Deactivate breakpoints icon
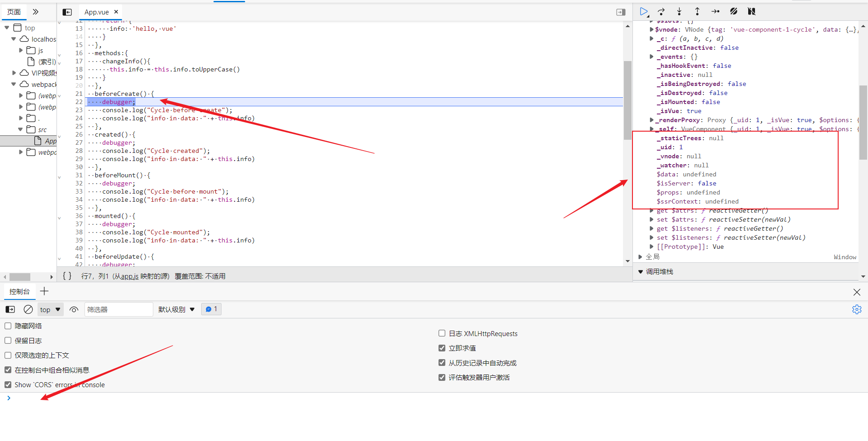The image size is (868, 441). coord(734,12)
